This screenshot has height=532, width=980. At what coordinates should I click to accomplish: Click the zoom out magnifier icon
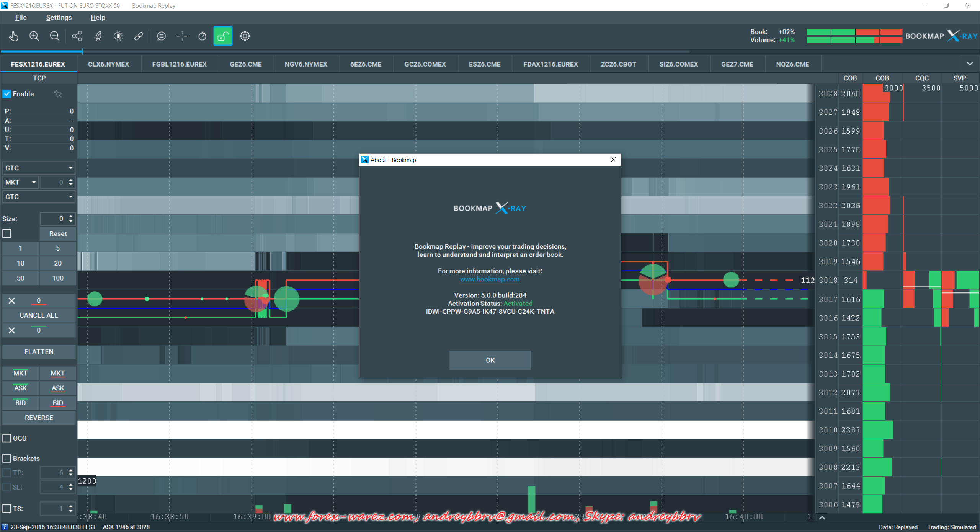[x=55, y=36]
